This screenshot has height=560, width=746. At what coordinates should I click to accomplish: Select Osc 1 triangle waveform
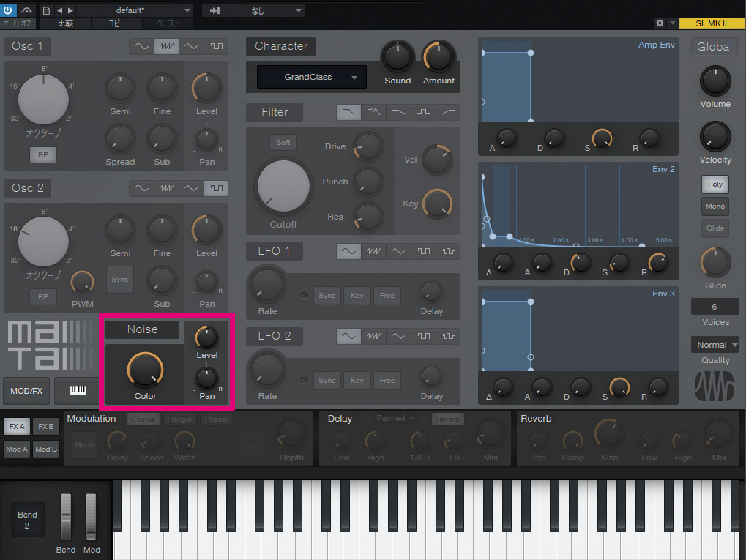pyautogui.click(x=191, y=46)
